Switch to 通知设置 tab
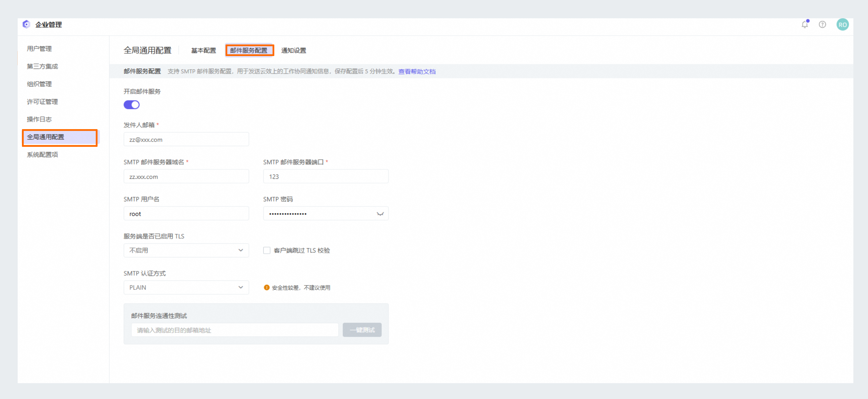Viewport: 868px width, 399px height. tap(293, 51)
